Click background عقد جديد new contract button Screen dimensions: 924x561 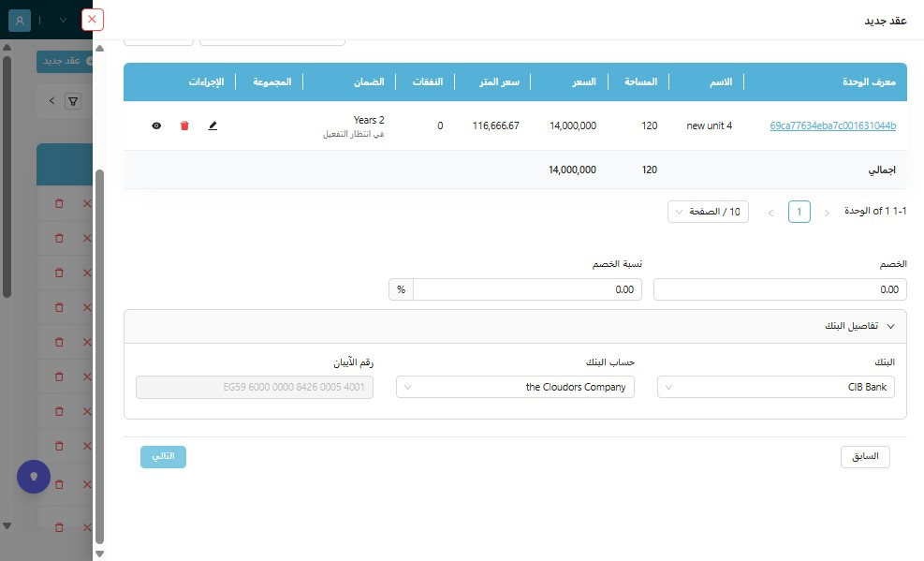65,61
